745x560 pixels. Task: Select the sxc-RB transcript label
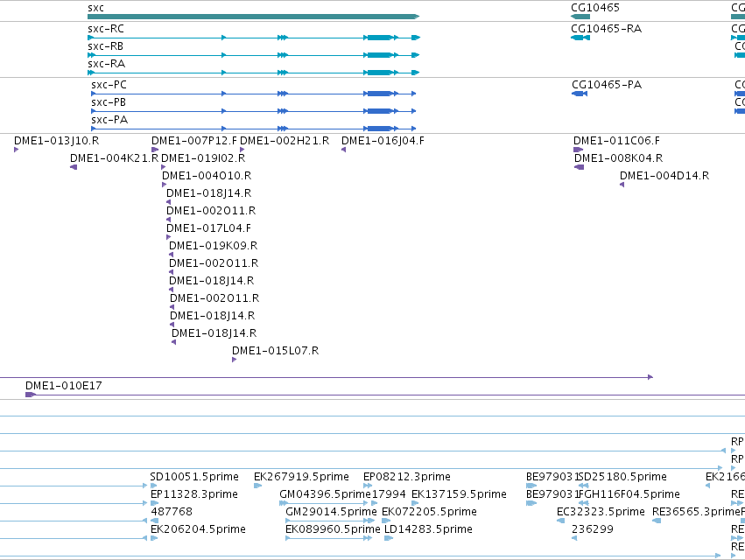105,46
